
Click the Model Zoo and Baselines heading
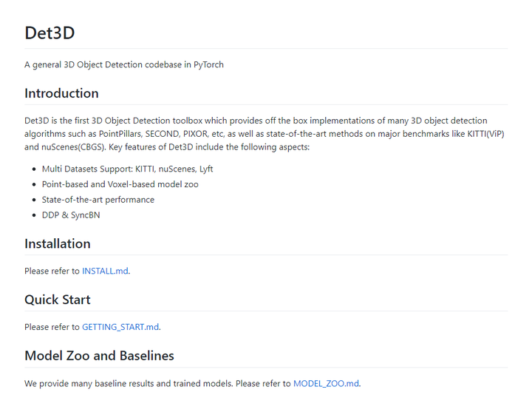pyautogui.click(x=99, y=356)
